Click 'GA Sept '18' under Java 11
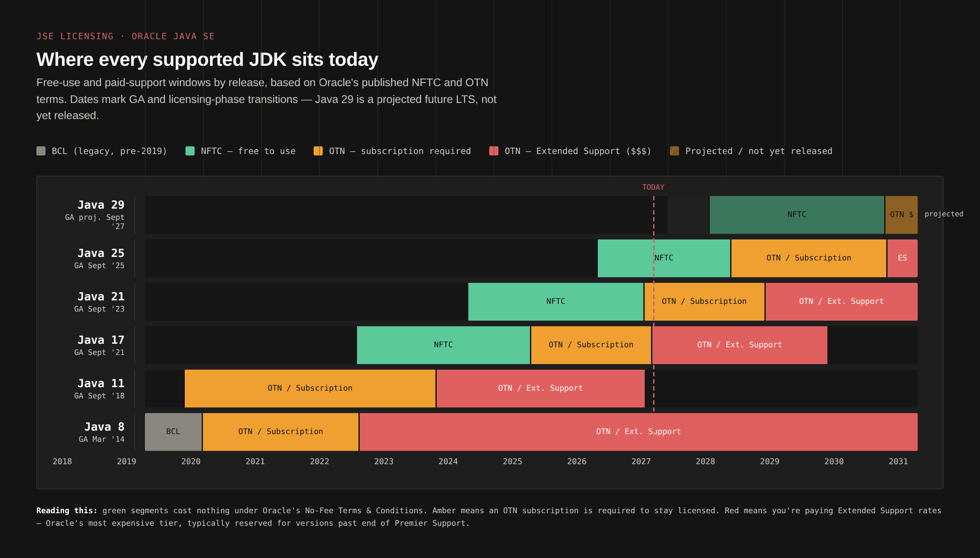Screen dimensions: 980x558 [99, 396]
